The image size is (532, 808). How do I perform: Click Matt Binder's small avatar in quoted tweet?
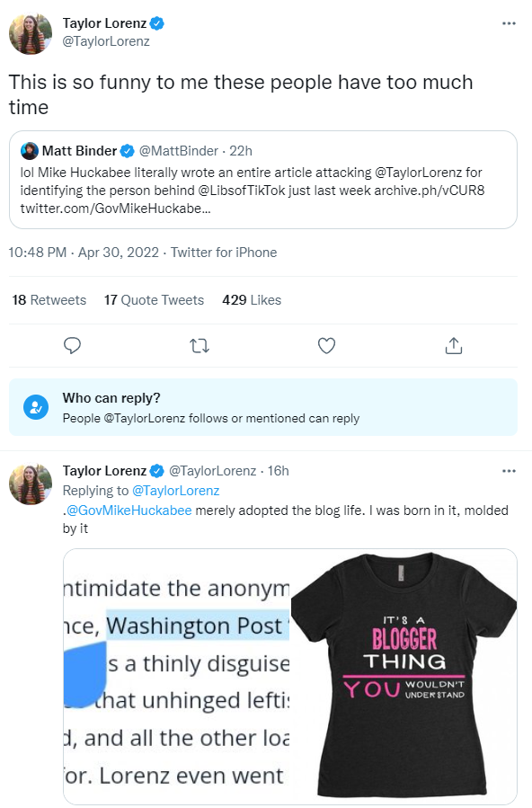30,151
